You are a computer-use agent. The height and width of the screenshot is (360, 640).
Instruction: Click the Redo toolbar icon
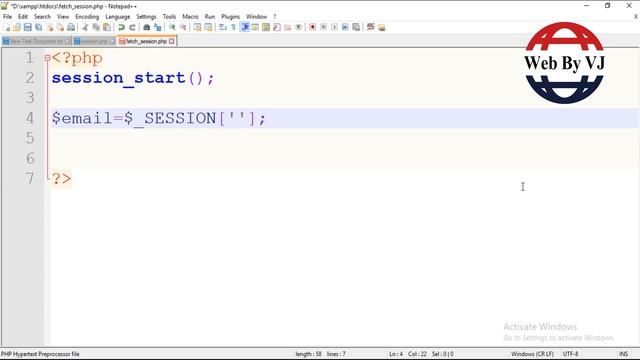point(132,27)
